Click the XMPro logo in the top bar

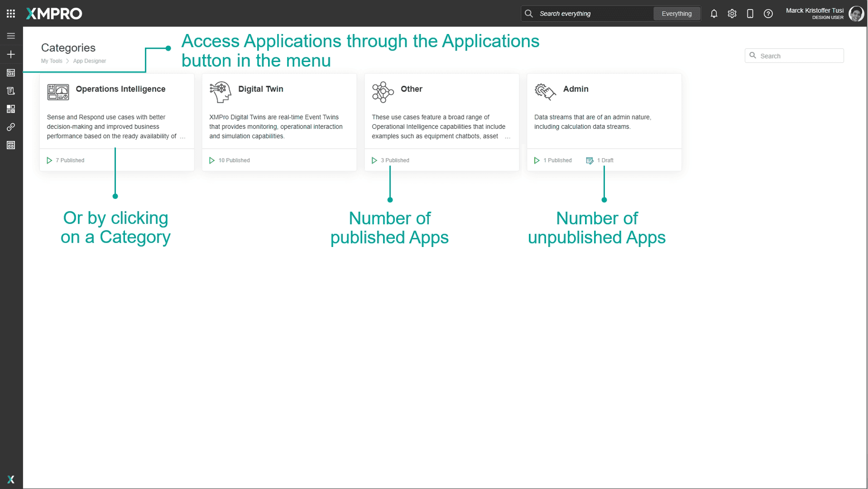pyautogui.click(x=54, y=14)
